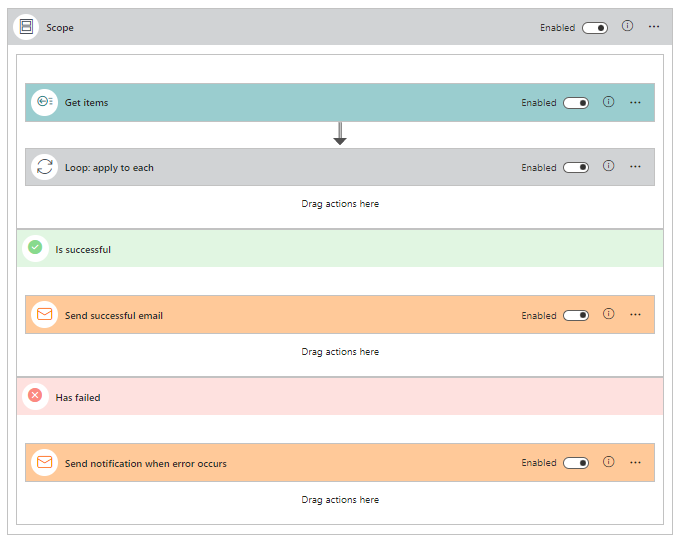Toggle Enabled for Loop: apply to each

click(x=576, y=168)
